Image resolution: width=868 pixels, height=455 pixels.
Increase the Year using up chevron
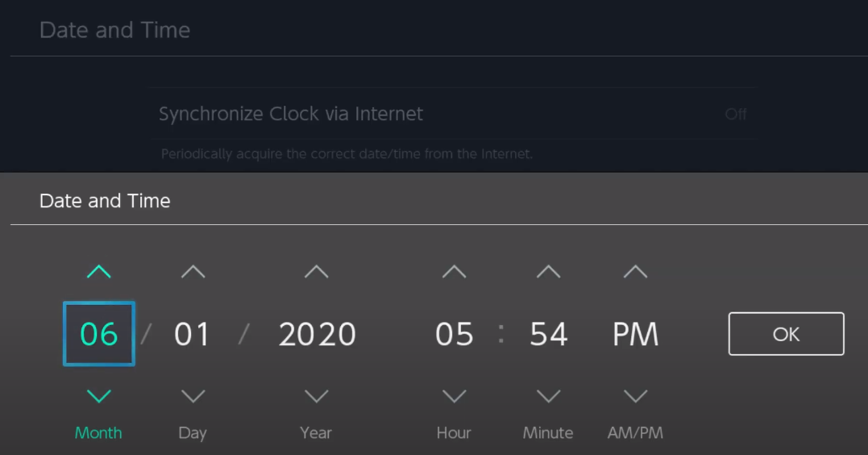tap(316, 272)
